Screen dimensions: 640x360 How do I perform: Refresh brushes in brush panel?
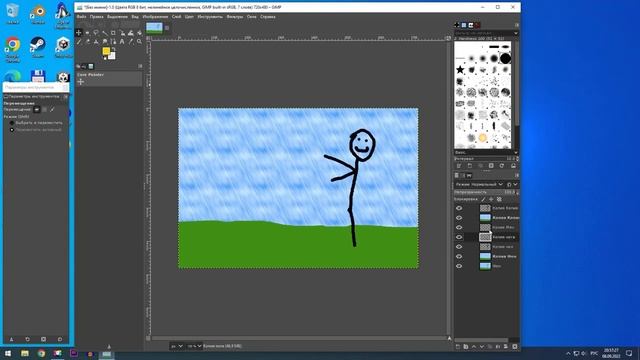tap(502, 165)
